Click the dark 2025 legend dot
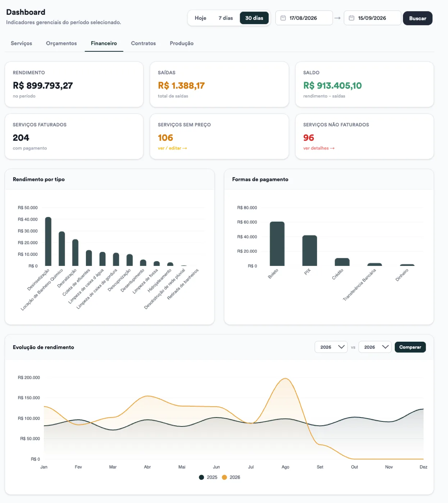This screenshot has width=448, height=503. 201,477
